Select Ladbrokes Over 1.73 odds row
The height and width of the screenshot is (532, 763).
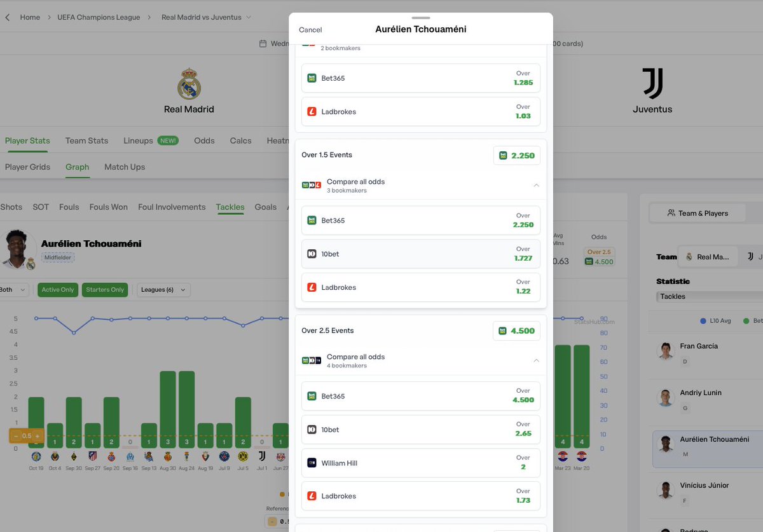[421, 496]
